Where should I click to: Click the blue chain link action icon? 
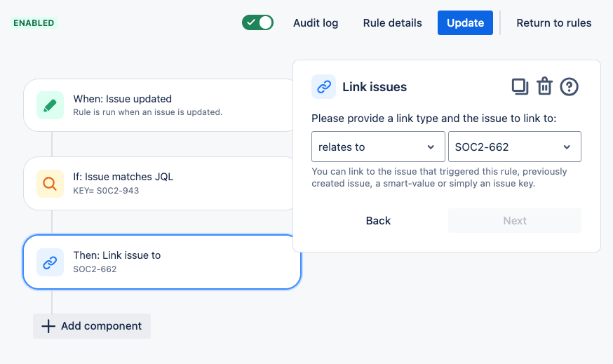[50, 262]
